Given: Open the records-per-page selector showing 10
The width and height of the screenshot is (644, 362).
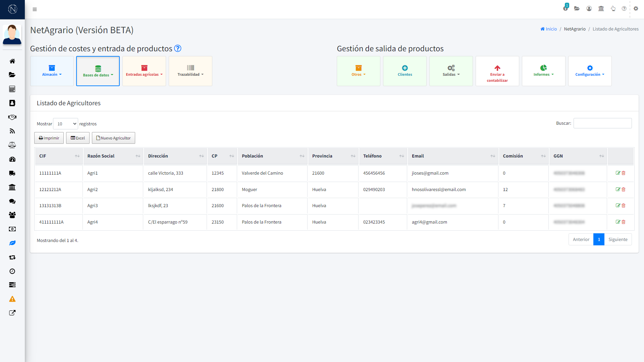Looking at the screenshot, I should pos(65,124).
